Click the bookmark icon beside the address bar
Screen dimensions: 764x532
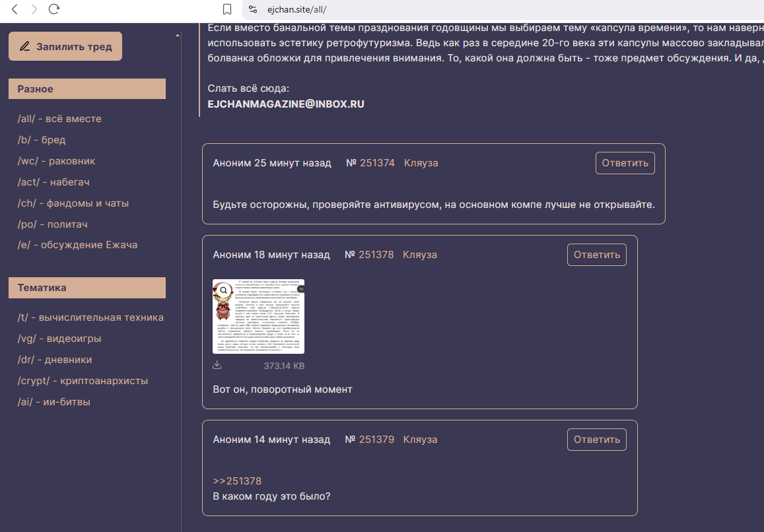click(226, 9)
